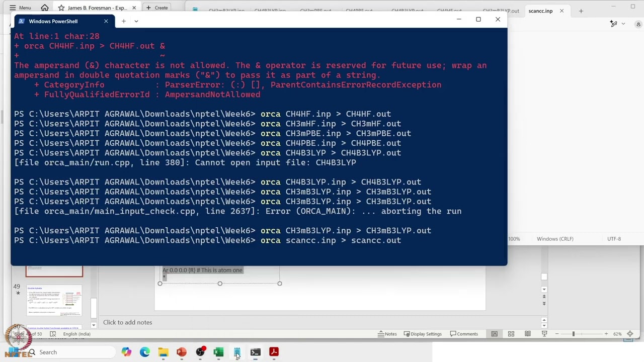The width and height of the screenshot is (644, 362).
Task: Add a new Notepad tab
Action: pyautogui.click(x=581, y=11)
